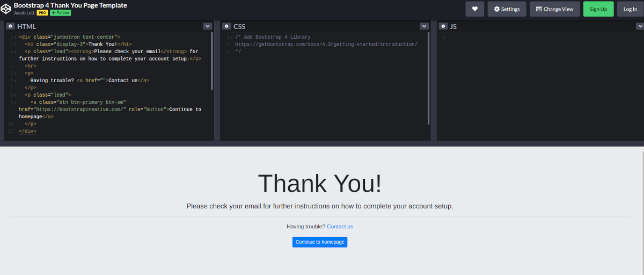Expand the CSS panel dropdown arrow

click(424, 26)
